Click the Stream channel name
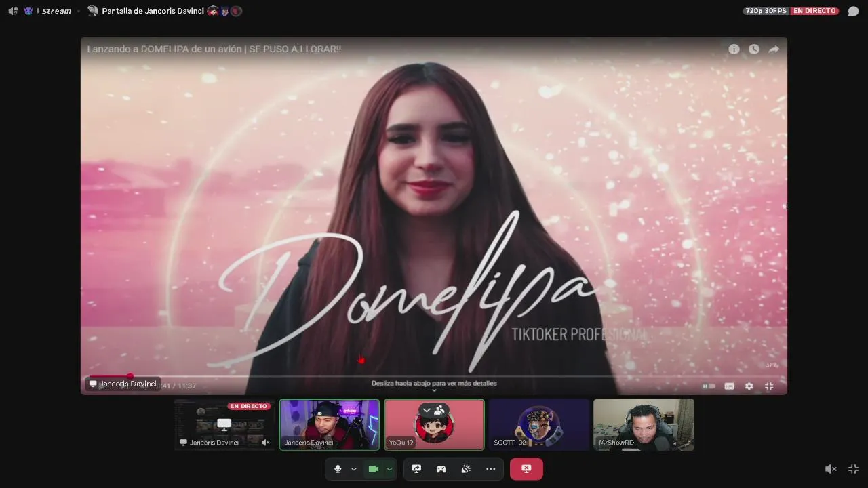 tap(56, 11)
